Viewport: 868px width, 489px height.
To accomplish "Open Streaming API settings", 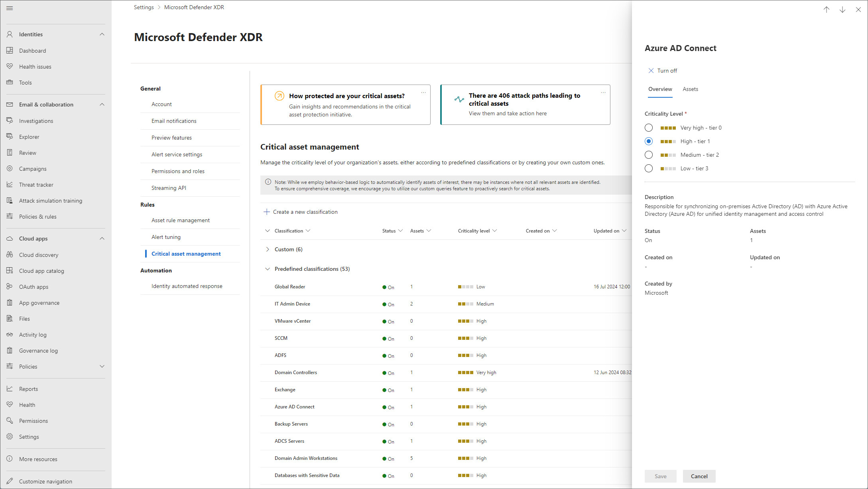I will pyautogui.click(x=169, y=188).
